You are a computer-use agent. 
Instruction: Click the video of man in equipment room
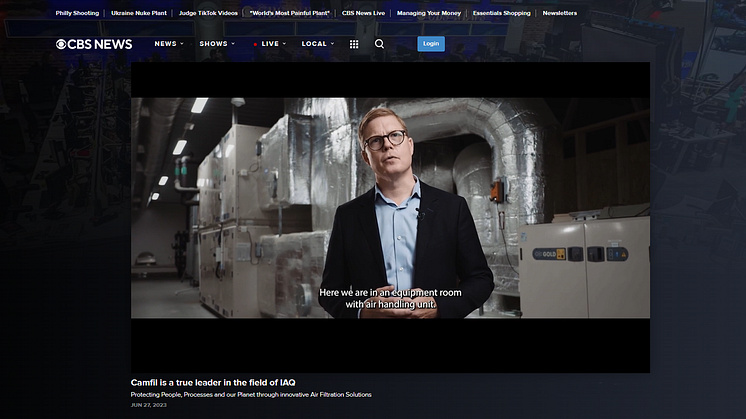pyautogui.click(x=390, y=208)
